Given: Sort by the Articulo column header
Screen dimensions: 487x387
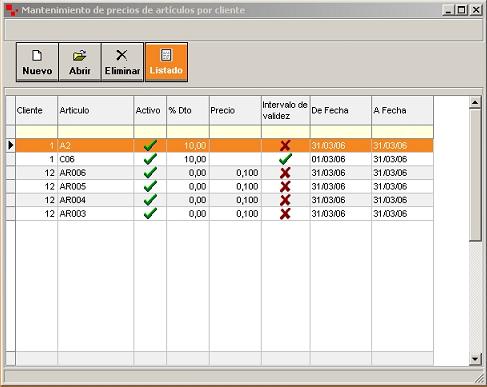Looking at the screenshot, I should (96, 111).
